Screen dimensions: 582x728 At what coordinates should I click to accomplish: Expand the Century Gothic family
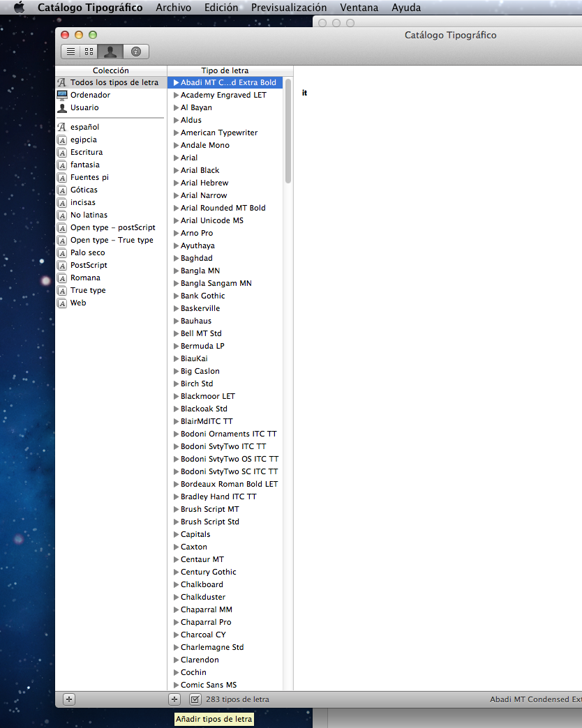[176, 572]
